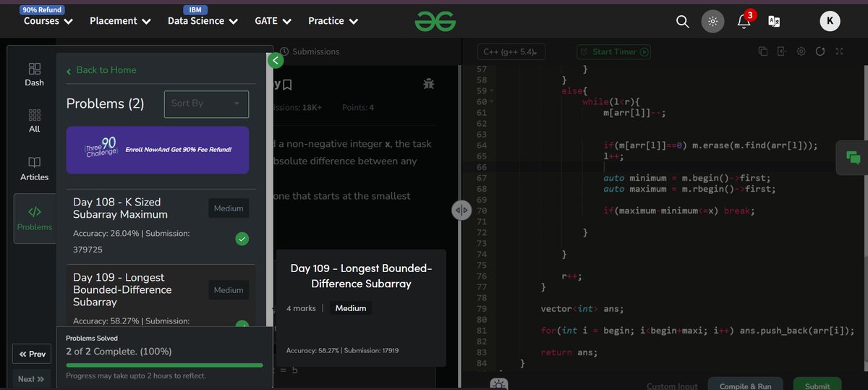Click the Medium badge in Day 109 tooltip card
The height and width of the screenshot is (390, 868).
(350, 308)
